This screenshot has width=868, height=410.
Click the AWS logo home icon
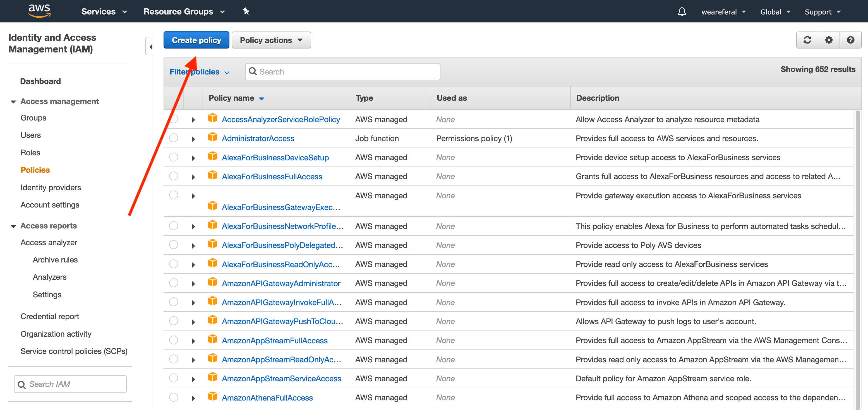click(x=39, y=11)
